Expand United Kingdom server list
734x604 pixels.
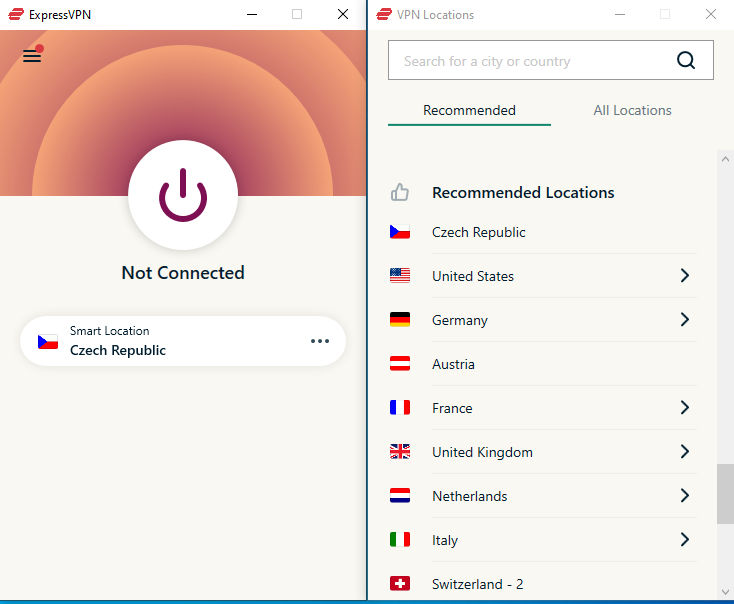click(x=684, y=452)
